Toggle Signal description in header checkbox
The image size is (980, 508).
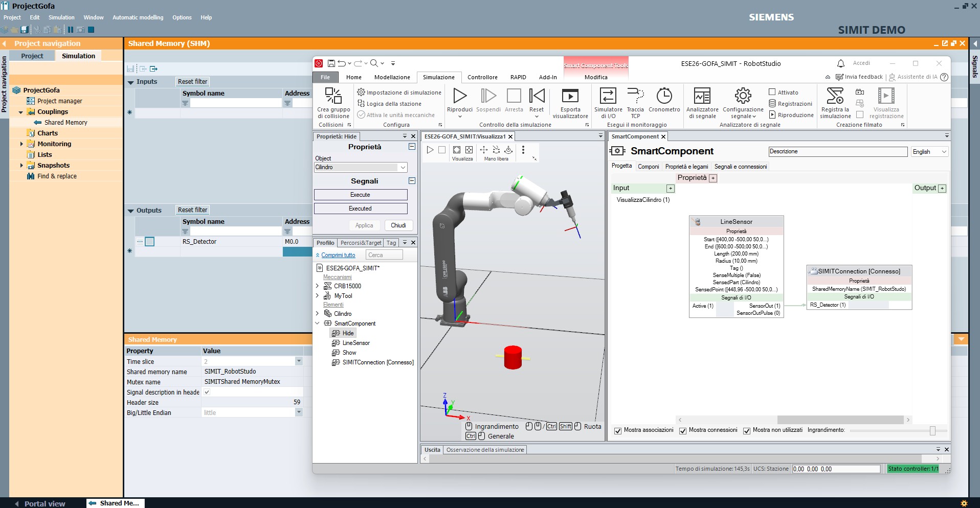coord(207,392)
